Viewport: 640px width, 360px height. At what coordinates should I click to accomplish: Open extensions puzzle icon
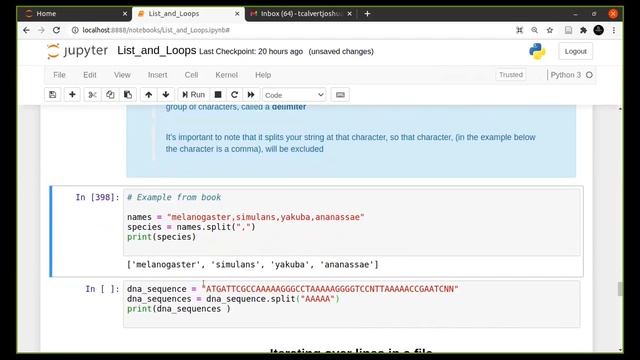click(x=583, y=30)
